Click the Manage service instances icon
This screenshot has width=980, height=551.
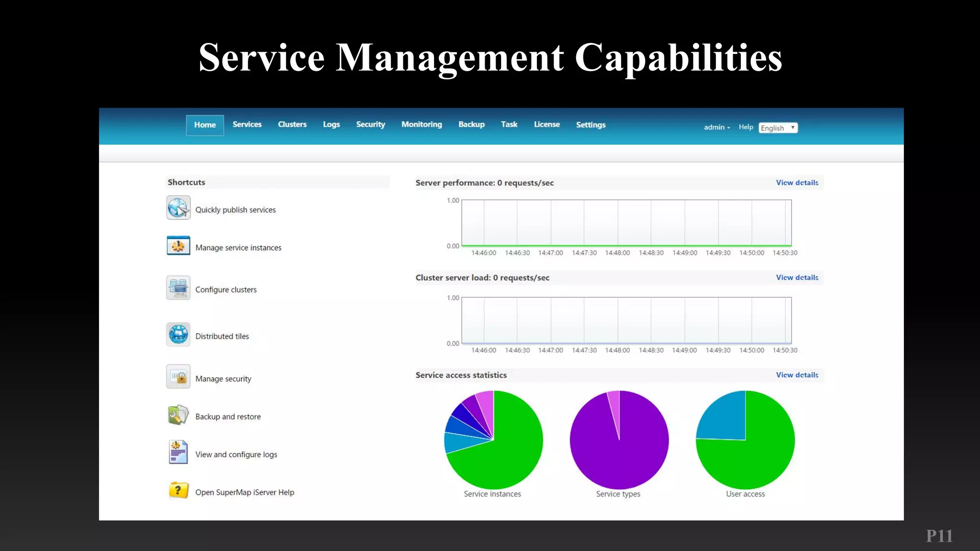178,246
